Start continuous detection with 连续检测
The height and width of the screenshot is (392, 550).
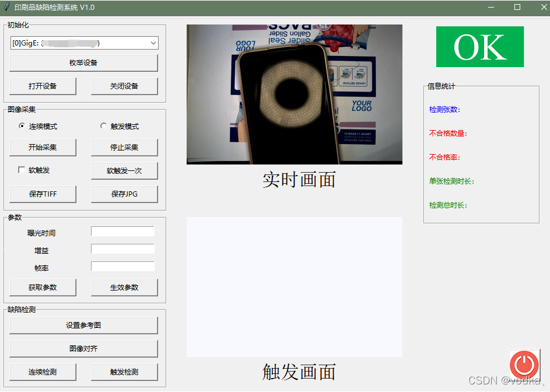pyautogui.click(x=43, y=372)
